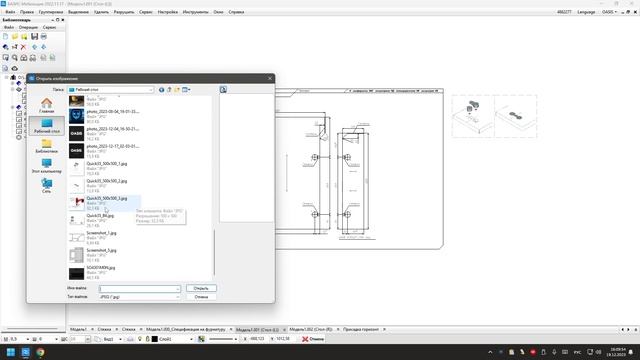Open the Файл menu in main menu bar
The image size is (640, 360).
pyautogui.click(x=10, y=12)
